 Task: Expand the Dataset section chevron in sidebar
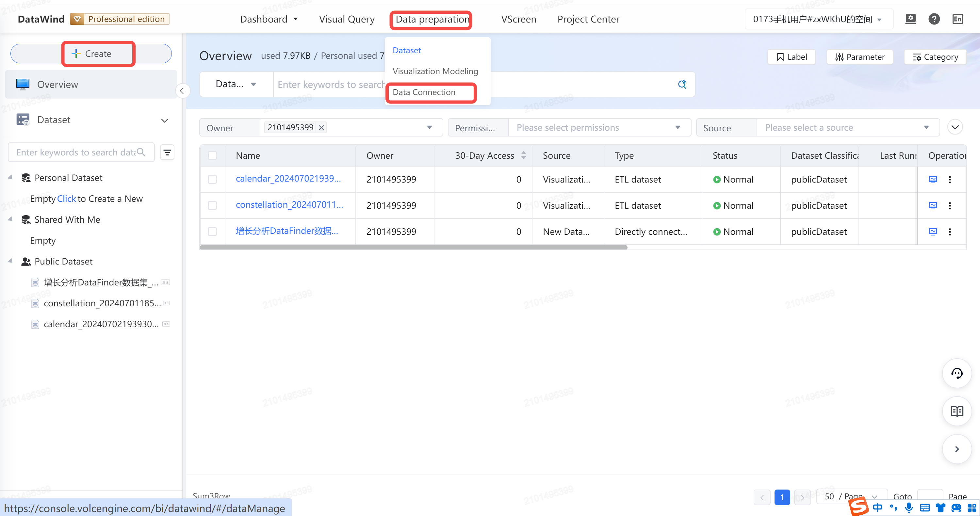click(x=165, y=121)
